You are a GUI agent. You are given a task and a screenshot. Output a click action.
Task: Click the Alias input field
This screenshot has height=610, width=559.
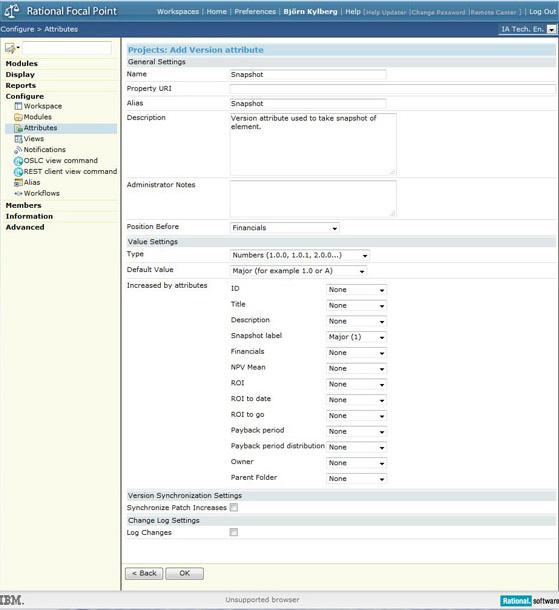(308, 104)
